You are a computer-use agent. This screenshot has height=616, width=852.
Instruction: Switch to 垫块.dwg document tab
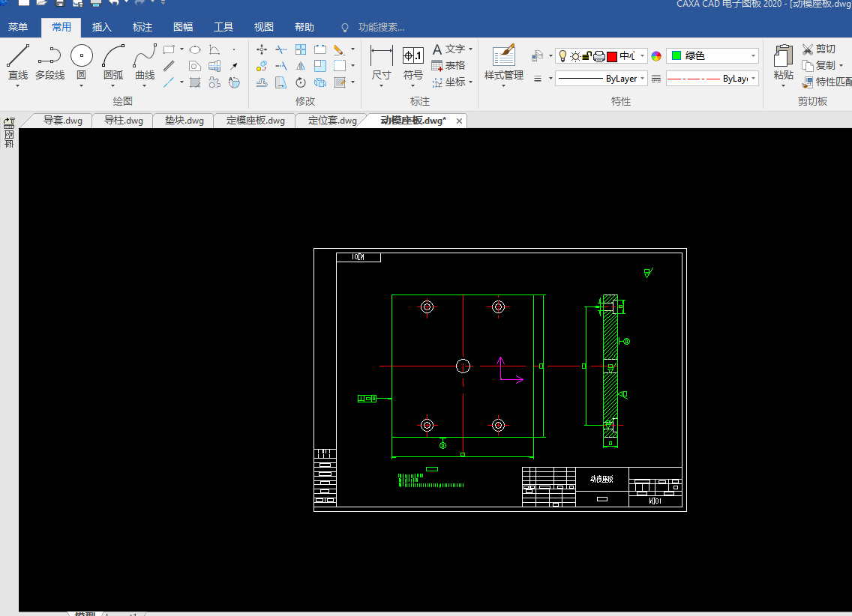[x=184, y=121]
